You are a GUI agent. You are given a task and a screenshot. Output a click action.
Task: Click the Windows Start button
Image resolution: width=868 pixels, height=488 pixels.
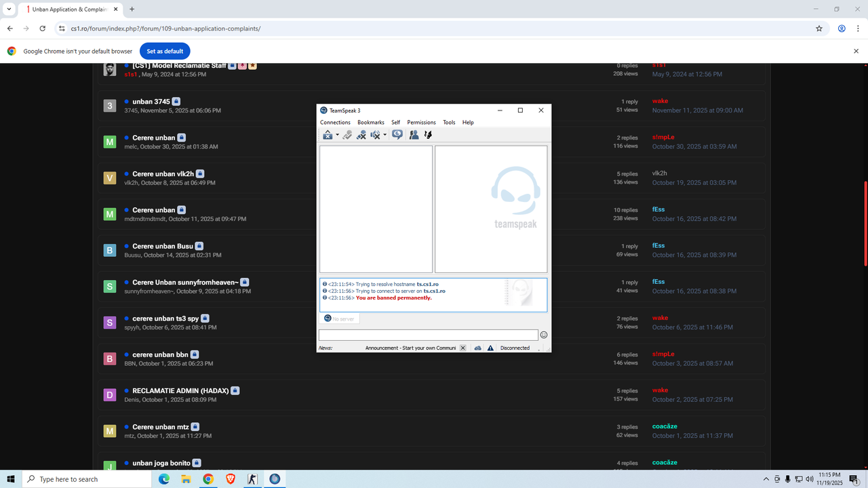click(11, 479)
